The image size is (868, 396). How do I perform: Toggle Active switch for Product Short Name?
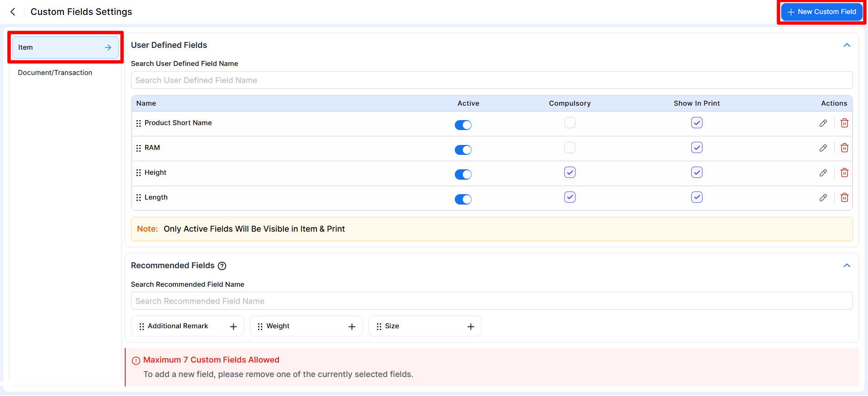tap(463, 125)
